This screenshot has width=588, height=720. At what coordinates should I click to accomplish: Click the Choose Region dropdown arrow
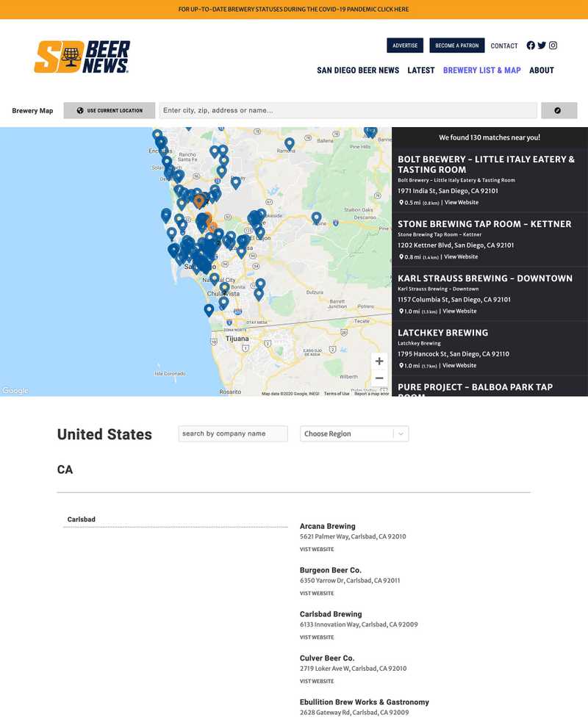[x=401, y=434]
